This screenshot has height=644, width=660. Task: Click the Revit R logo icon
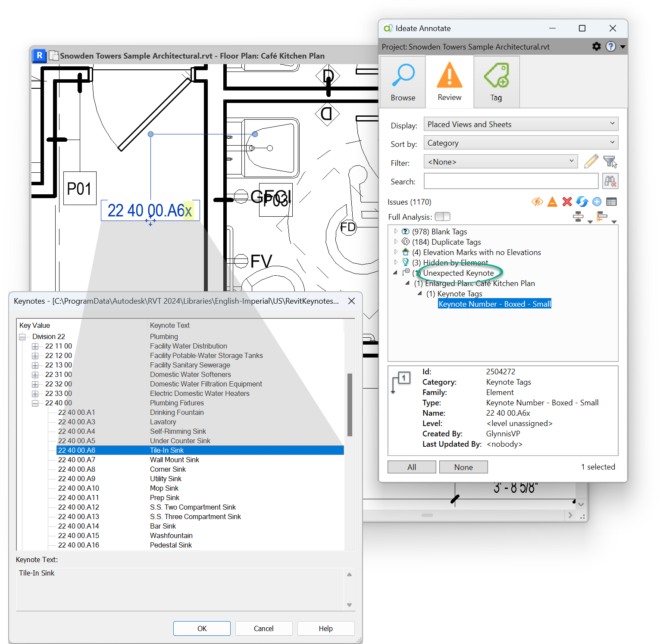[x=39, y=56]
